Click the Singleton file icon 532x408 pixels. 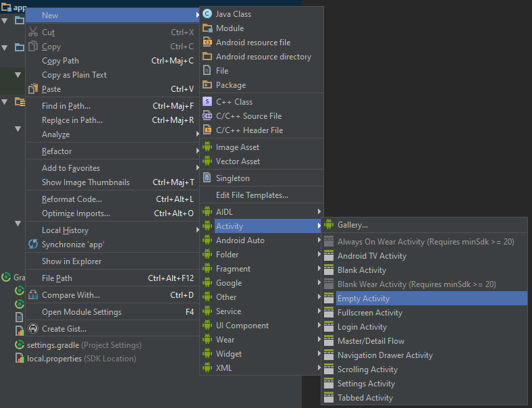click(207, 178)
